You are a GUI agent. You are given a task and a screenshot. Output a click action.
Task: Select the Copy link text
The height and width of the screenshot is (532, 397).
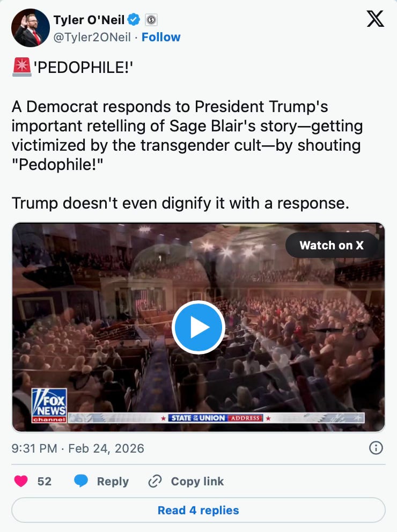pyautogui.click(x=197, y=481)
